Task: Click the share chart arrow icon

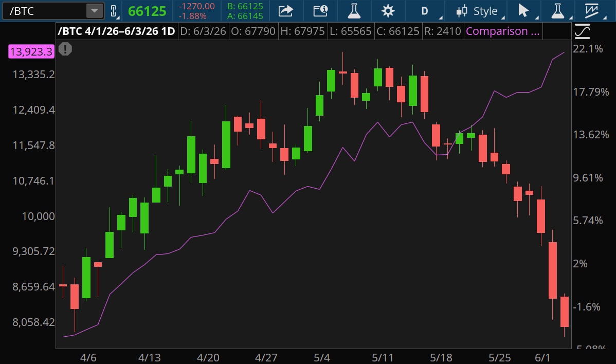Action: click(285, 11)
